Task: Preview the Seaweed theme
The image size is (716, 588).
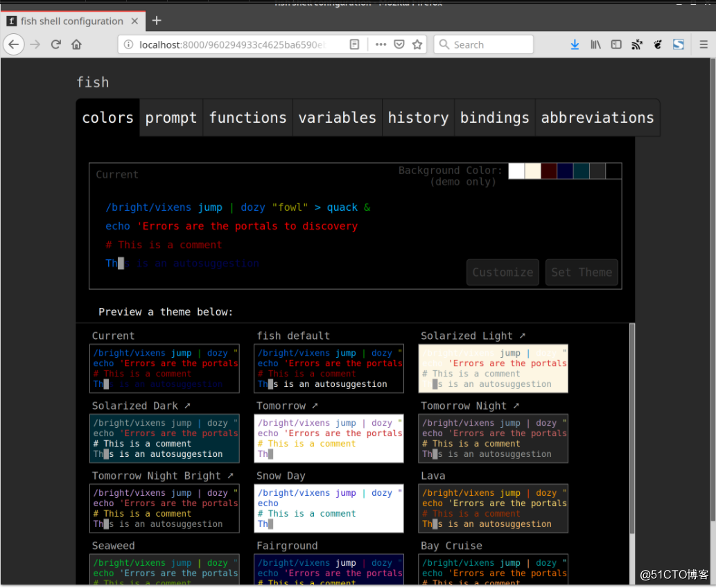Action: [x=164, y=570]
